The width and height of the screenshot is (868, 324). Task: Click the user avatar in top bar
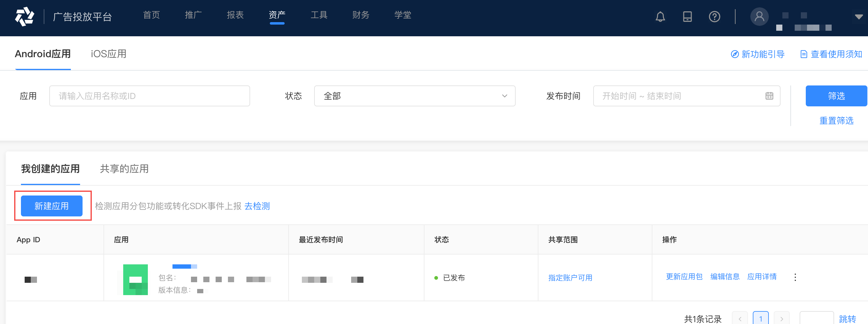[x=760, y=17]
